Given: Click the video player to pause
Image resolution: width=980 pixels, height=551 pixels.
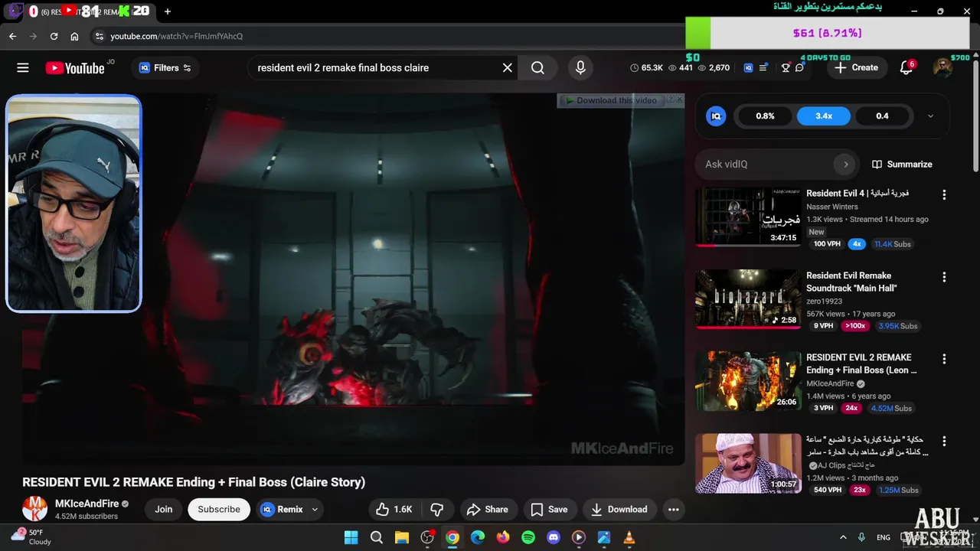Looking at the screenshot, I should pyautogui.click(x=353, y=279).
